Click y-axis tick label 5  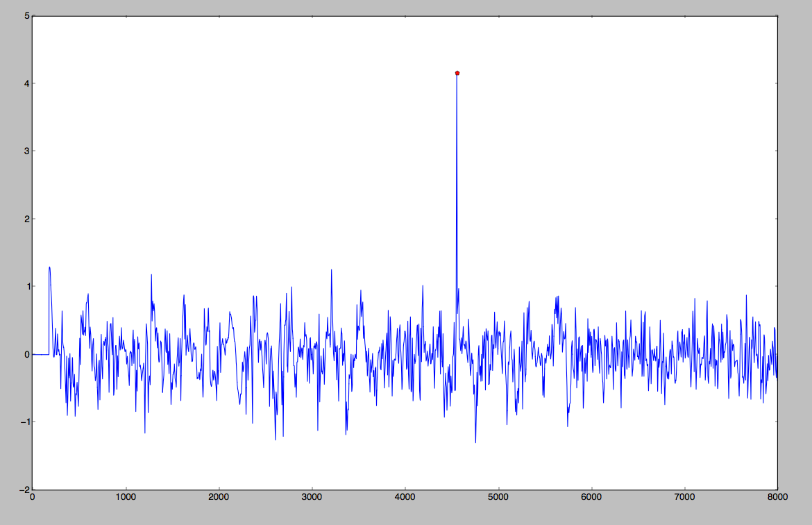click(26, 16)
